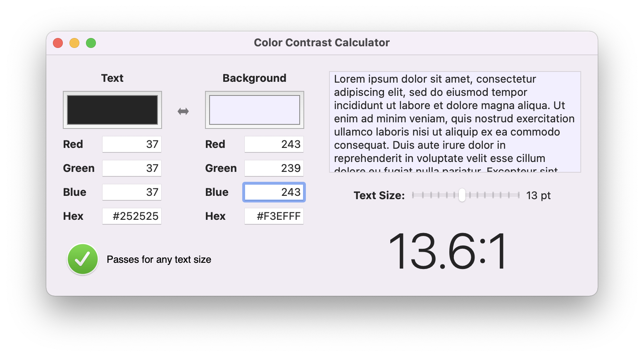Click the Background Red value field
644x357 pixels.
pyautogui.click(x=274, y=144)
